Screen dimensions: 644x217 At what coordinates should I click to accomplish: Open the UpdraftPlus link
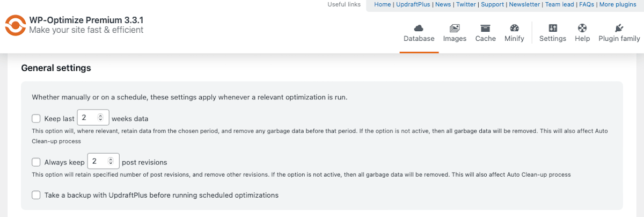pyautogui.click(x=414, y=4)
